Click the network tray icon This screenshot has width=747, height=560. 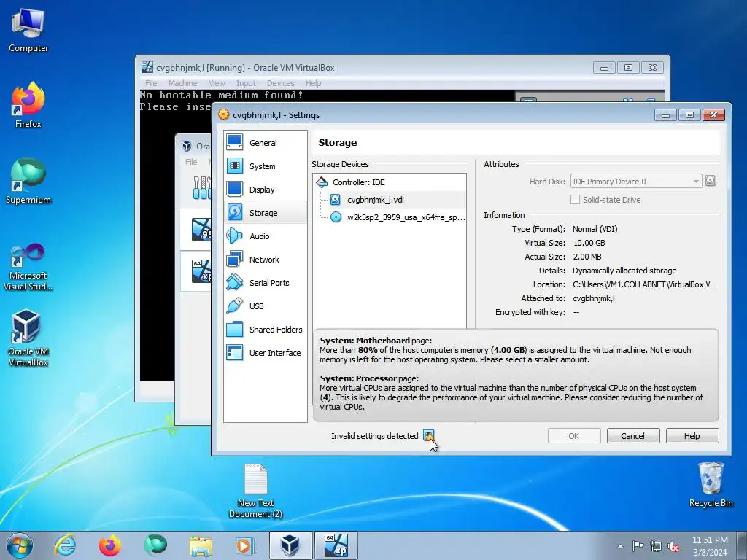[656, 546]
